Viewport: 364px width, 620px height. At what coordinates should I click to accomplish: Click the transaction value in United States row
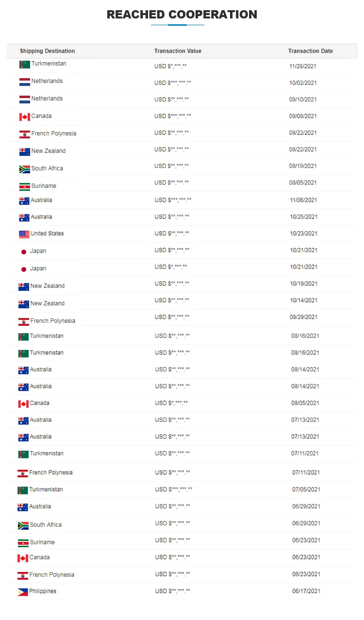point(172,234)
